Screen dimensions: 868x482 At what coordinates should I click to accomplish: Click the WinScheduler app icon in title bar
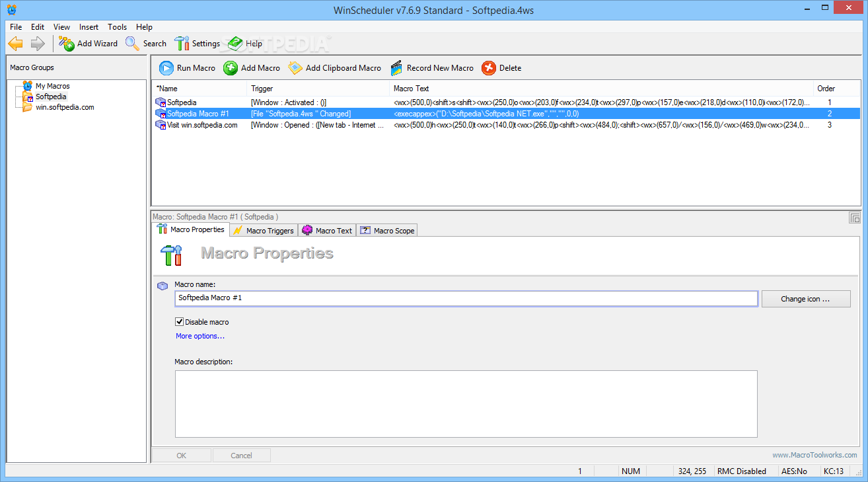point(11,9)
